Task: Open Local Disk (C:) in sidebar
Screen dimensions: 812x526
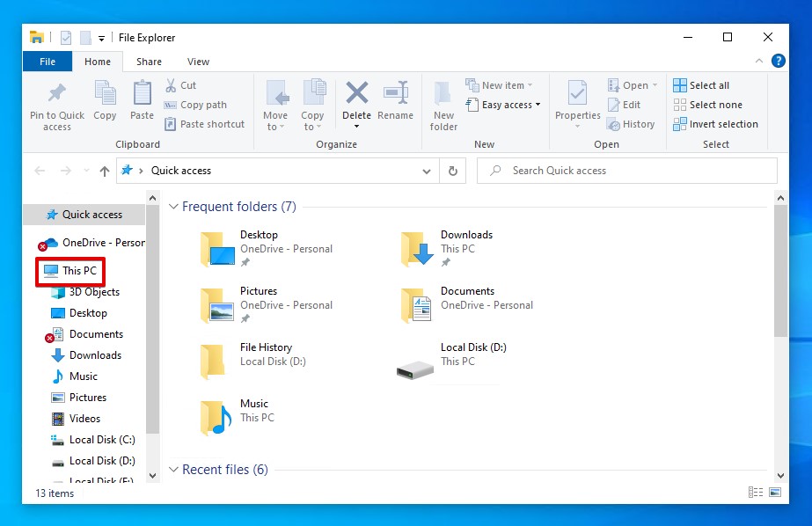Action: pyautogui.click(x=92, y=440)
